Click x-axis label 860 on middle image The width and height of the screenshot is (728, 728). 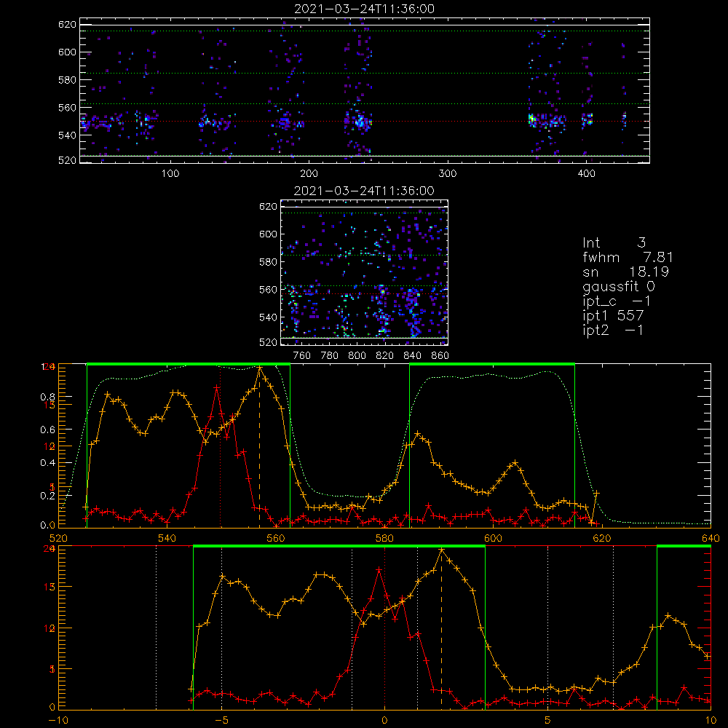pyautogui.click(x=440, y=356)
